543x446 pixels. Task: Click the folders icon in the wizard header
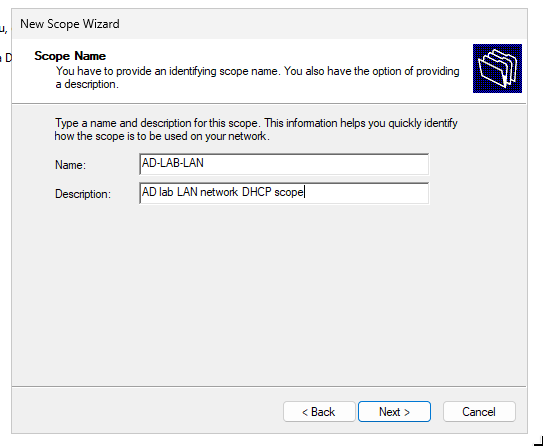click(497, 69)
